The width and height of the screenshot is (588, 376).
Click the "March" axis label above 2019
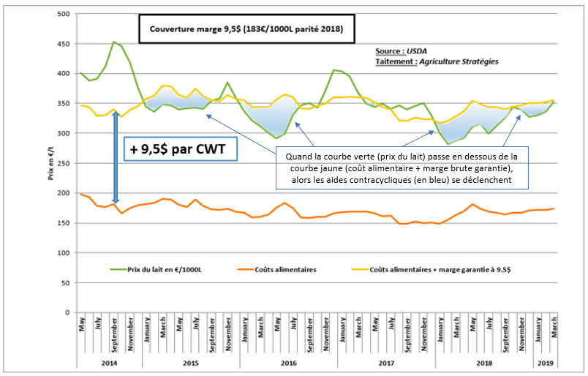pos(554,327)
